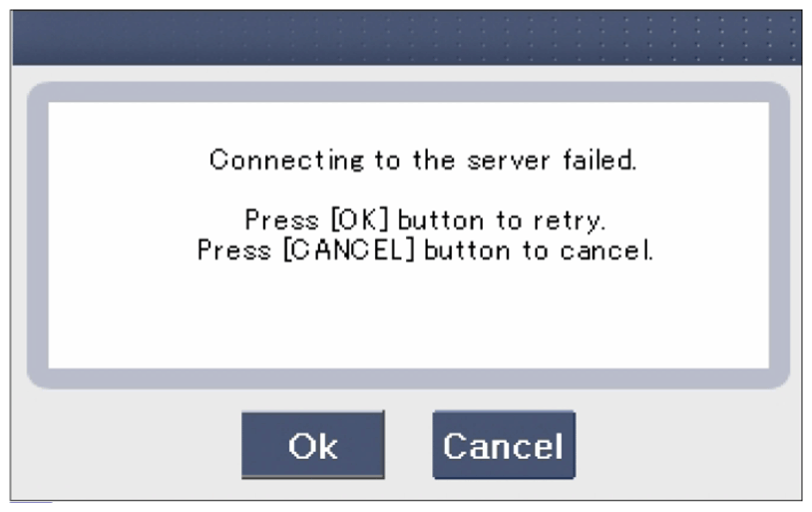Select the "Connecting to the server failed." text
This screenshot has height=512, width=812.
[423, 160]
